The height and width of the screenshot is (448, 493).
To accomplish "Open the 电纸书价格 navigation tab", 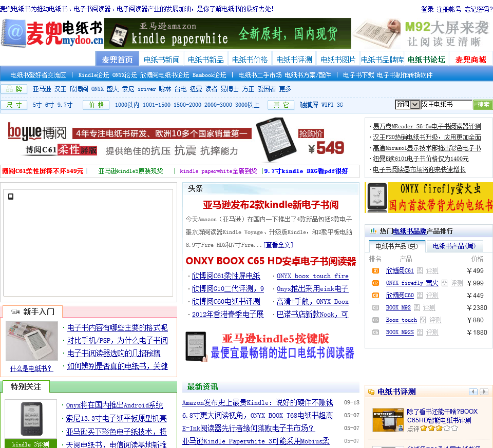I will [x=250, y=60].
